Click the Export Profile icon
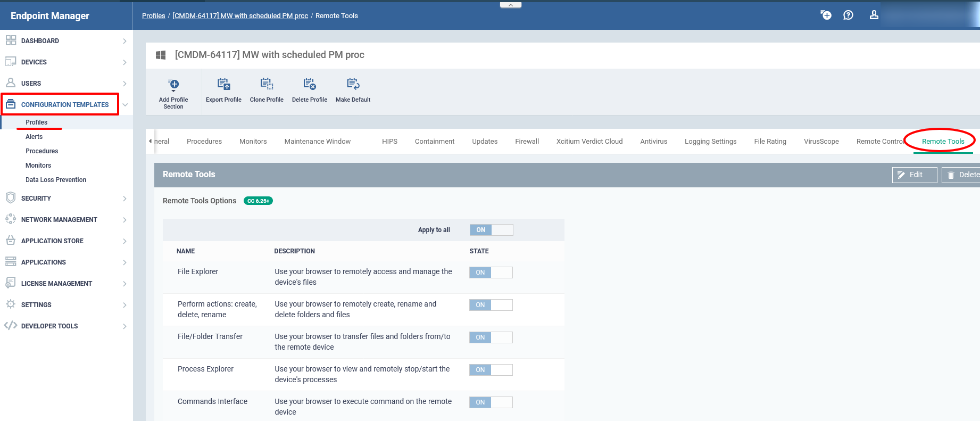 pyautogui.click(x=223, y=84)
